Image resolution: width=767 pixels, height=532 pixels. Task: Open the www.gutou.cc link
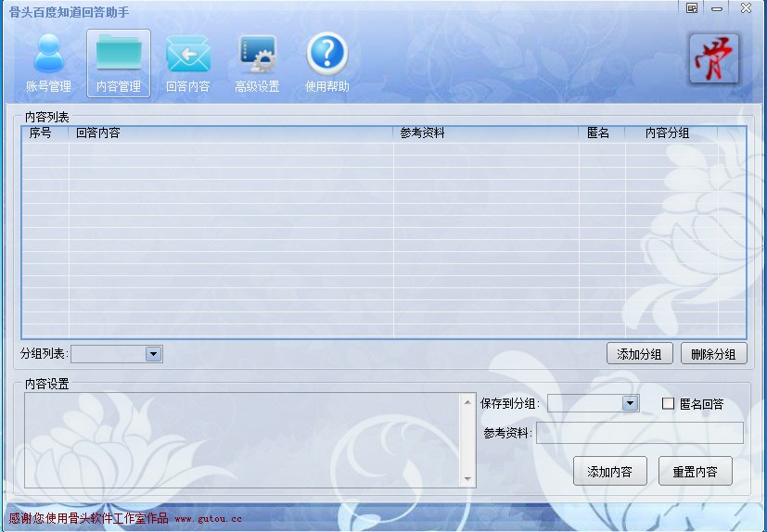(208, 519)
